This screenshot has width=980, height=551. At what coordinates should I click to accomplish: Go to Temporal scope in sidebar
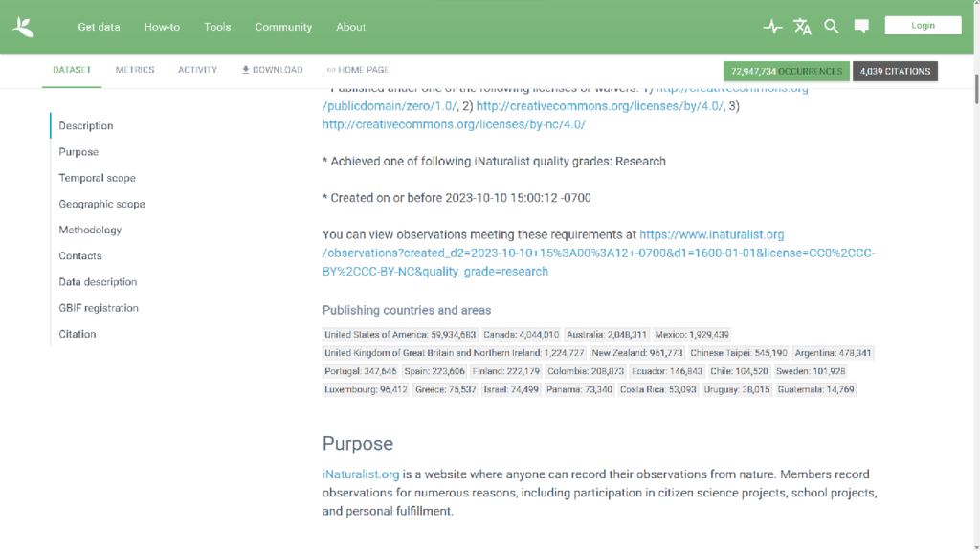point(97,178)
